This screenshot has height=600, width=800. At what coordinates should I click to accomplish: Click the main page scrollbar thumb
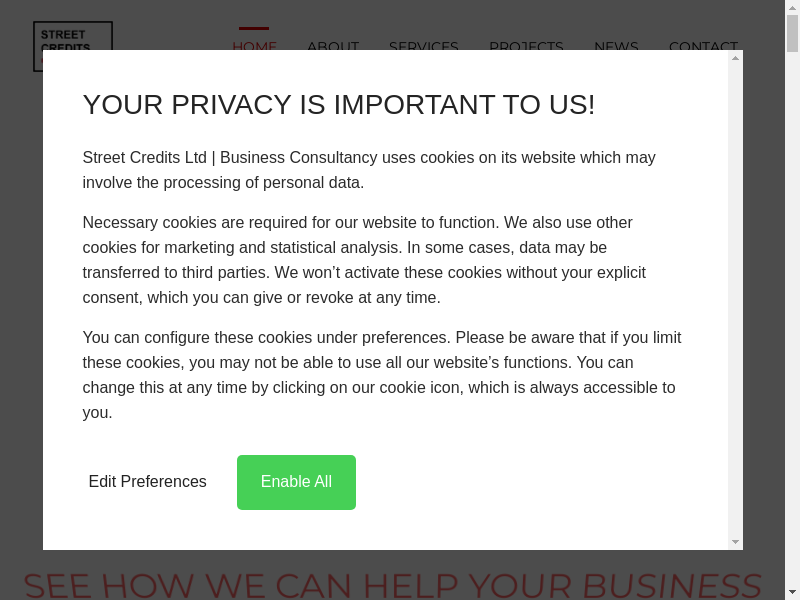793,33
